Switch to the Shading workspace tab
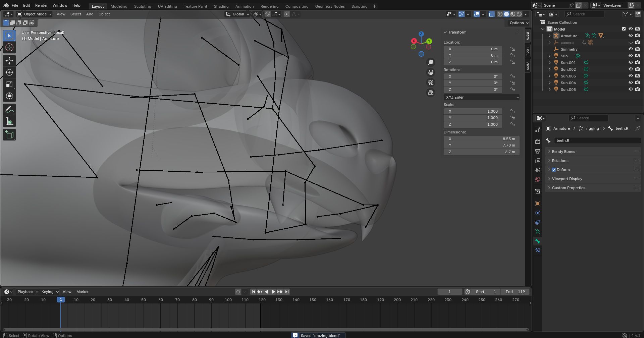644x338 pixels. 221,6
